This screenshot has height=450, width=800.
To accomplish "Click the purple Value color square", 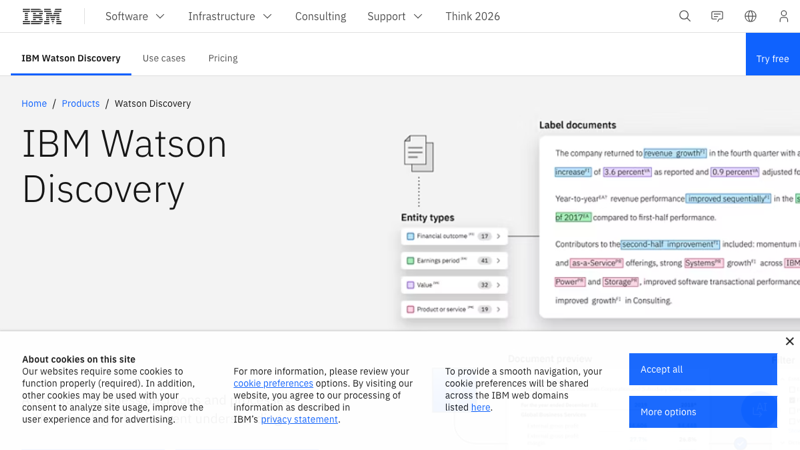I will point(410,285).
